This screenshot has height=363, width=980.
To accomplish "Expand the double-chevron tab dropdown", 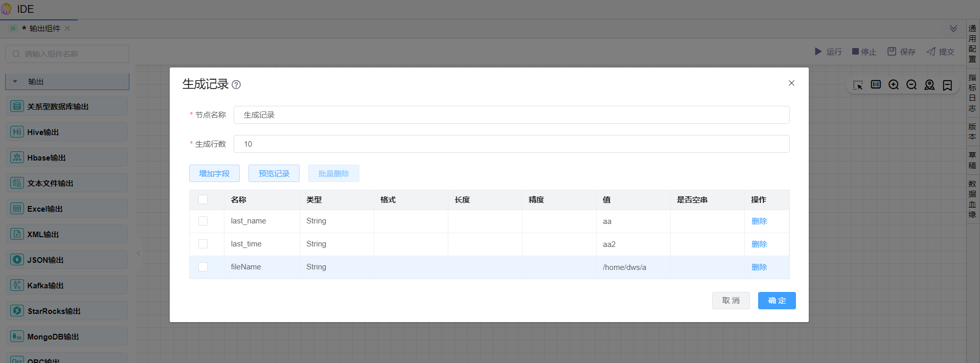I will click(x=953, y=28).
